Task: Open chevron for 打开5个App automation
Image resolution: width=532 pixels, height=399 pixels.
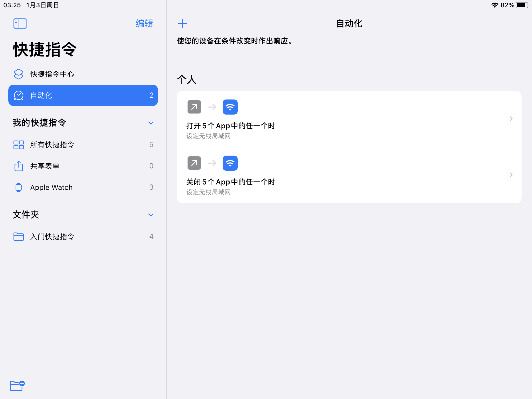Action: coord(511,119)
